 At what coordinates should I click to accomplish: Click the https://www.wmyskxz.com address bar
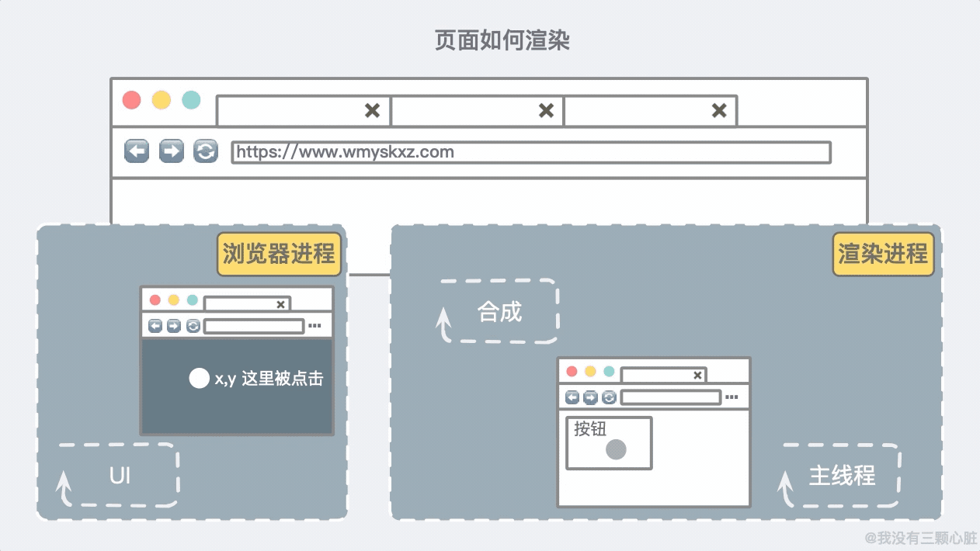pyautogui.click(x=531, y=152)
